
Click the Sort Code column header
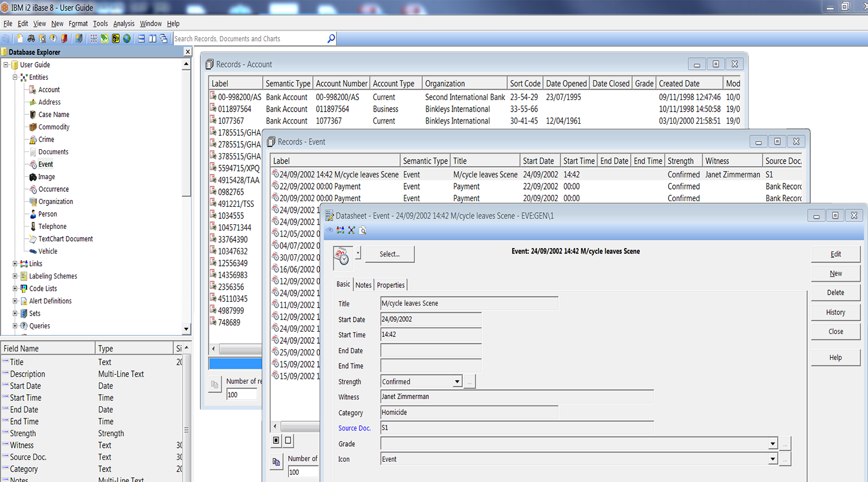point(525,83)
